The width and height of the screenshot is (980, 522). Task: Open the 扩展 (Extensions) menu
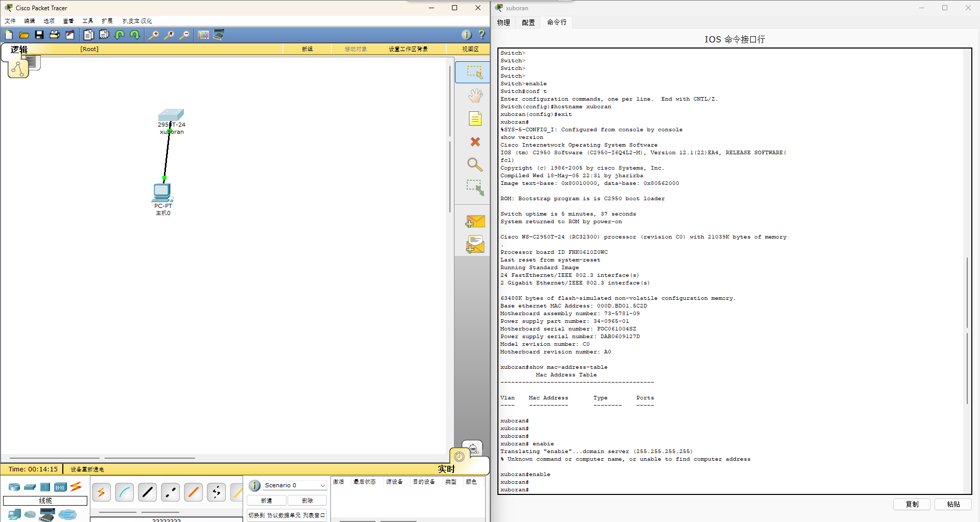coord(107,21)
